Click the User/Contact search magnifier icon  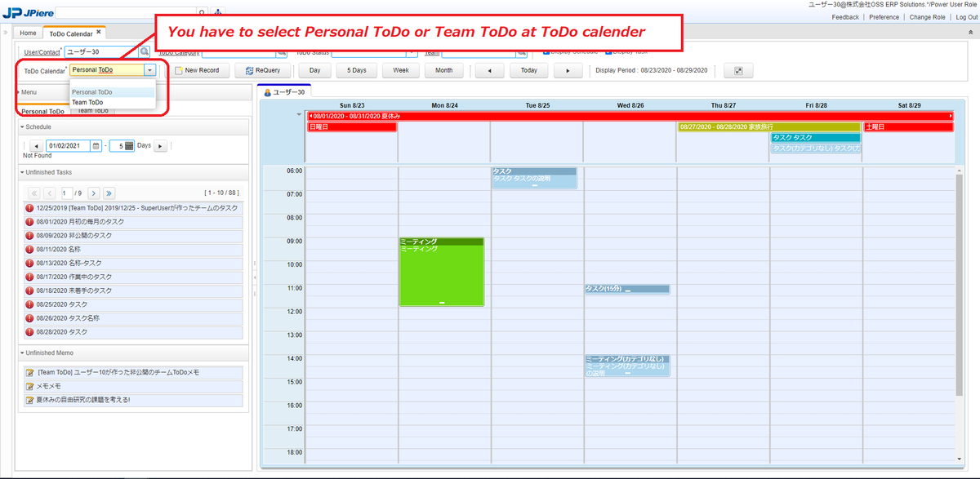pos(145,52)
